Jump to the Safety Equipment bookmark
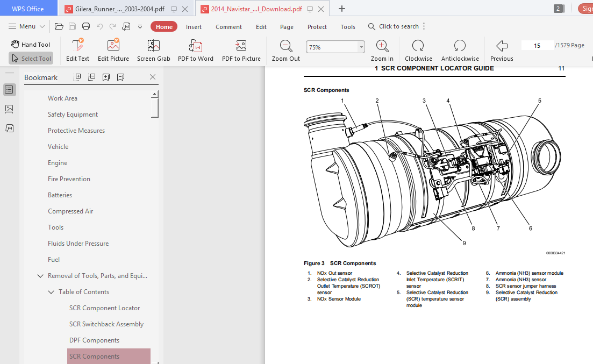This screenshot has height=364, width=593. click(73, 115)
